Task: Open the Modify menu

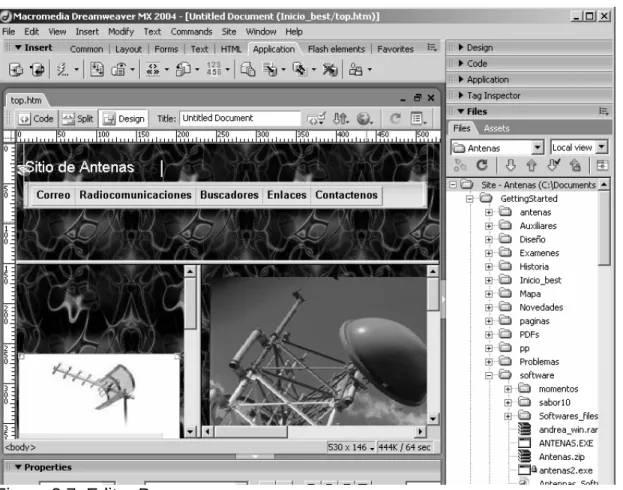Action: (x=121, y=31)
